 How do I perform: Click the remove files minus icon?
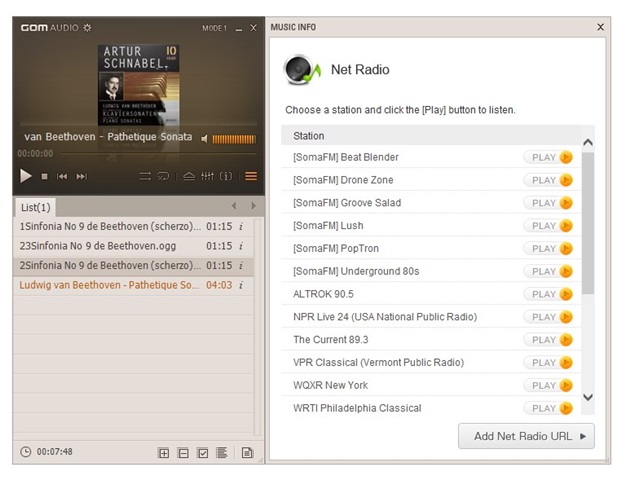click(183, 453)
